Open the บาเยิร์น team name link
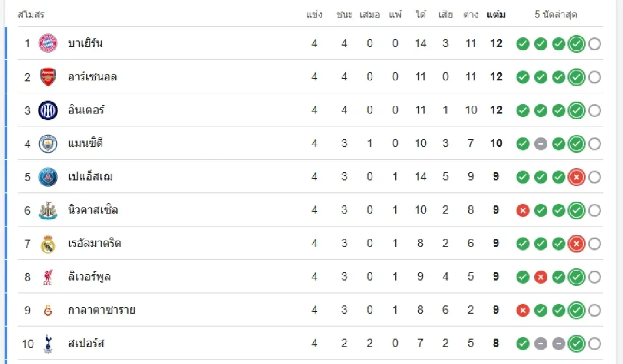This screenshot has width=623, height=364. 85,44
